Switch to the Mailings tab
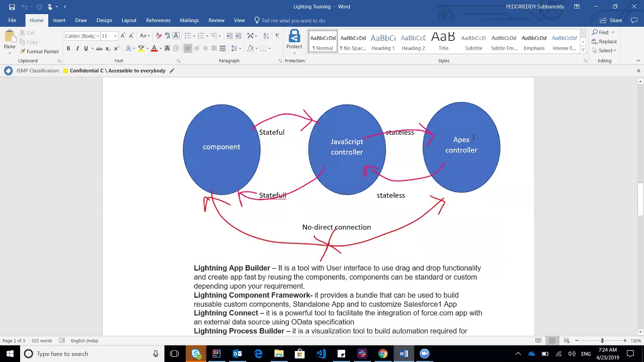 [189, 20]
